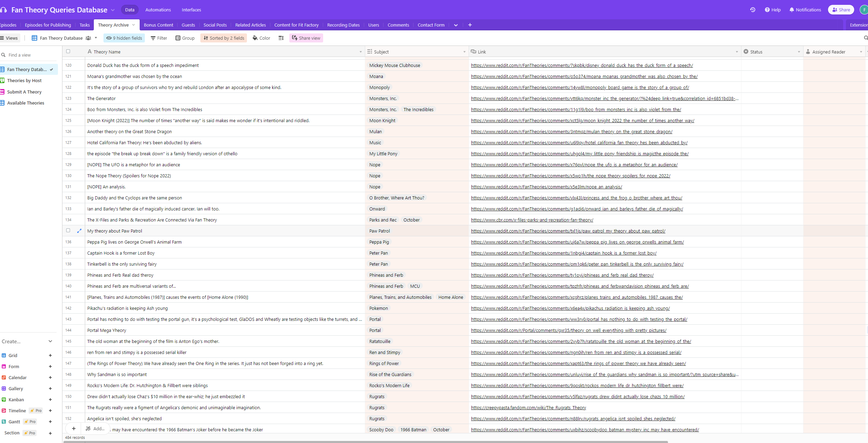Switch to the Interfaces tab
Screen dimensions: 868x443
[191, 10]
